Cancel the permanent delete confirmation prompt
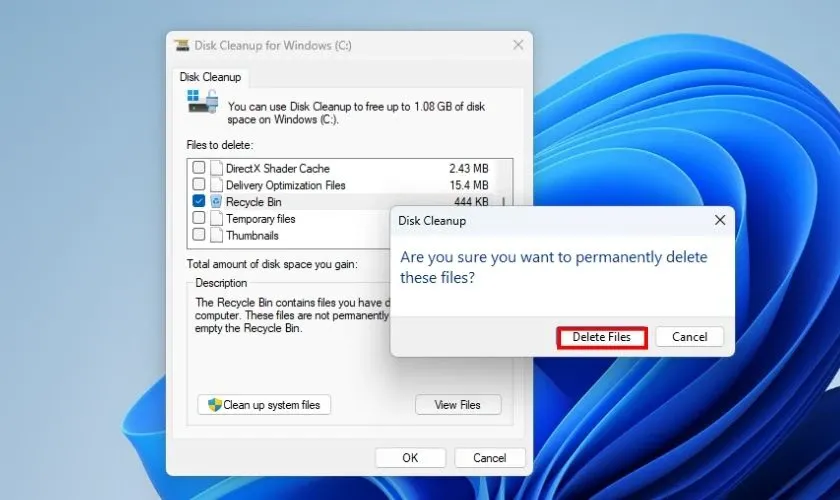The height and width of the screenshot is (500, 840). (x=689, y=337)
